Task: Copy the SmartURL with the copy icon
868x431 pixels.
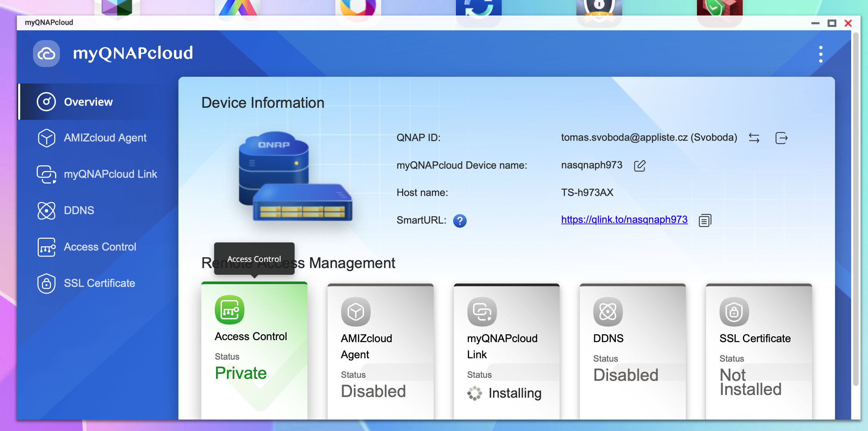Action: [x=705, y=221]
